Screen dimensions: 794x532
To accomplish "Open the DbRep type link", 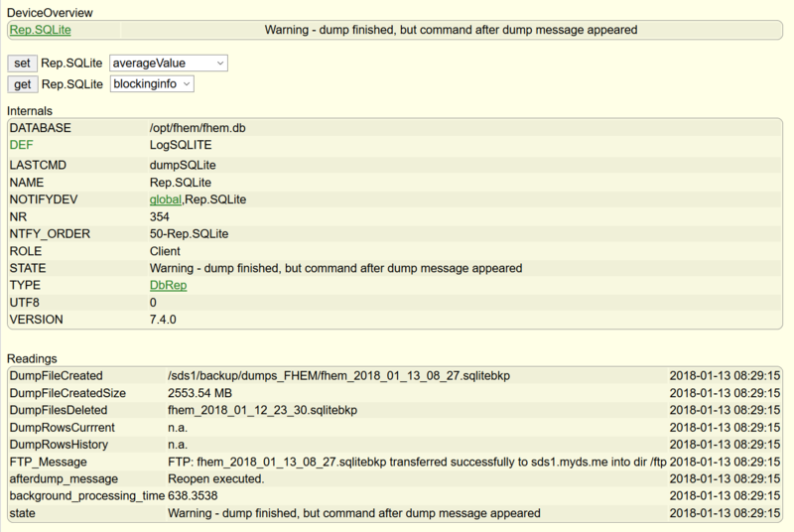I will [x=168, y=285].
